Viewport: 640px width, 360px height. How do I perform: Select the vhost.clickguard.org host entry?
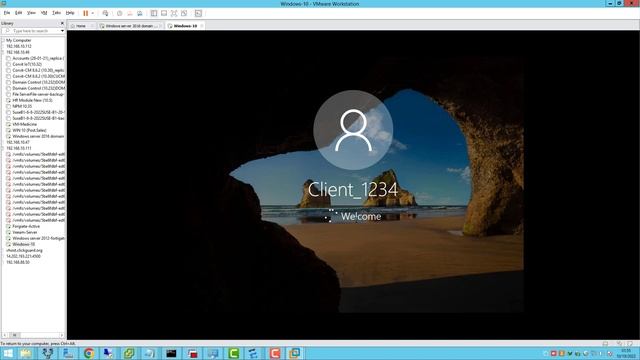click(24, 250)
